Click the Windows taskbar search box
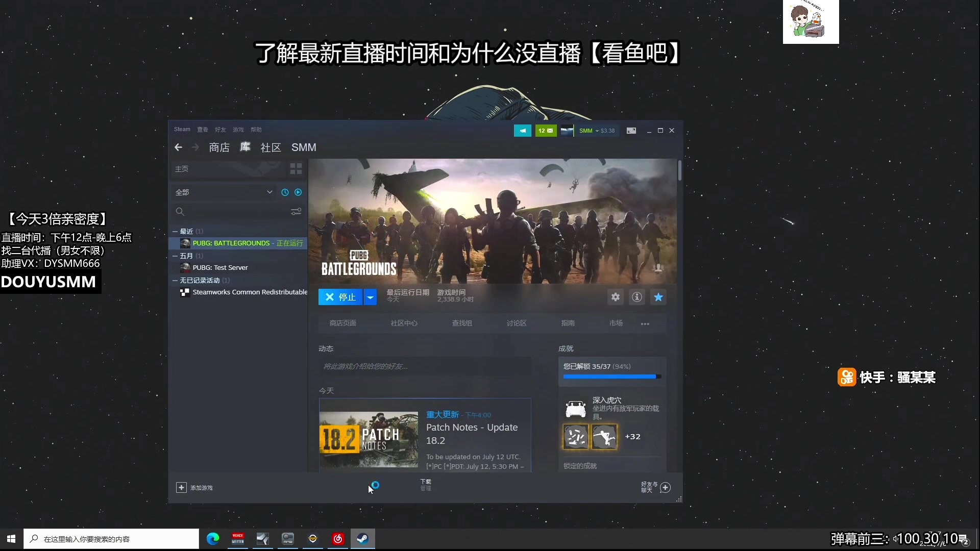 (111, 539)
